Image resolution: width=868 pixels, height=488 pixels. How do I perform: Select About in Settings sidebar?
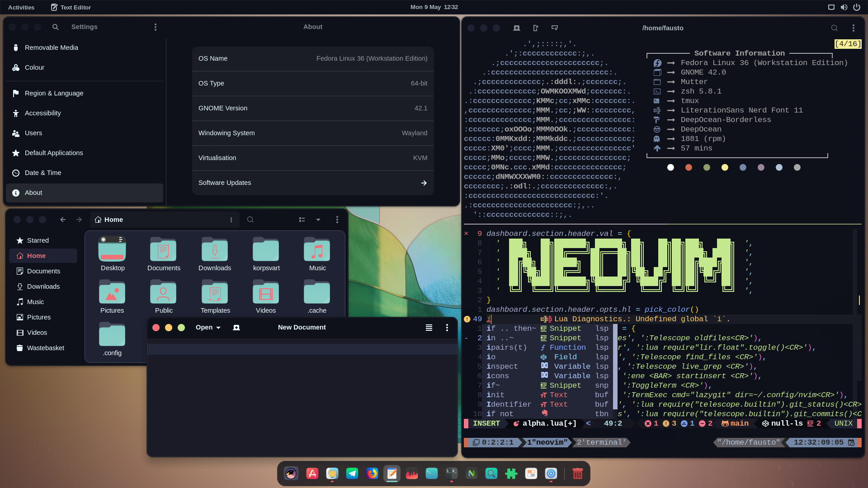click(x=85, y=192)
